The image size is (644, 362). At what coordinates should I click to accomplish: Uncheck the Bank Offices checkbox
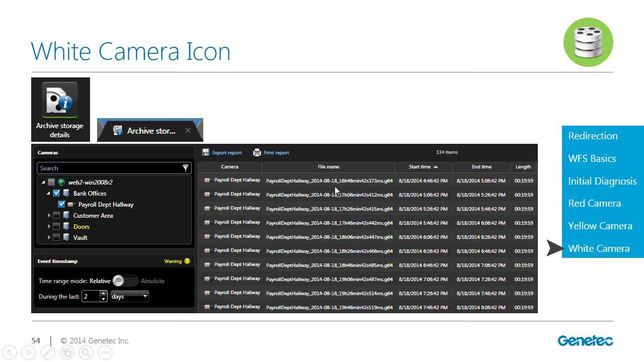click(56, 193)
